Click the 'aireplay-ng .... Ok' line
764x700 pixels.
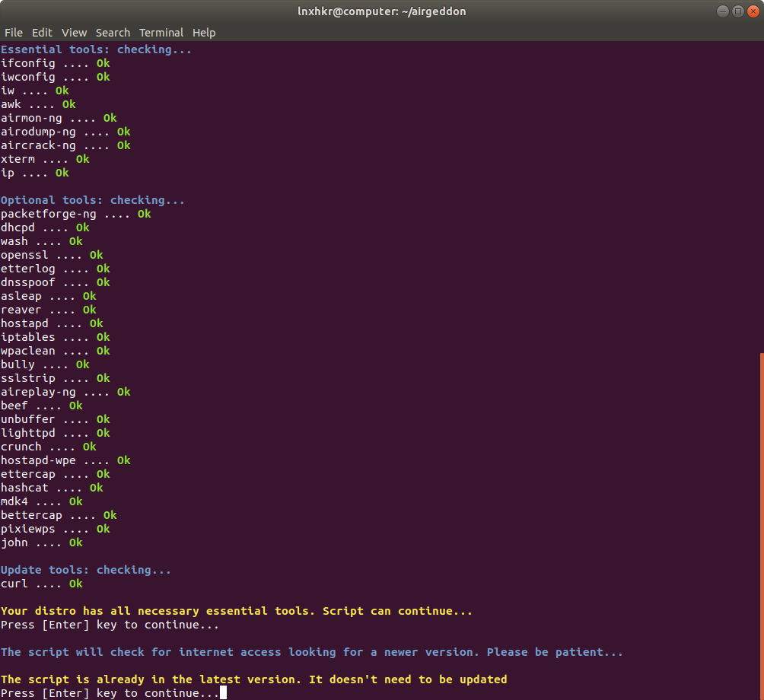coord(65,392)
